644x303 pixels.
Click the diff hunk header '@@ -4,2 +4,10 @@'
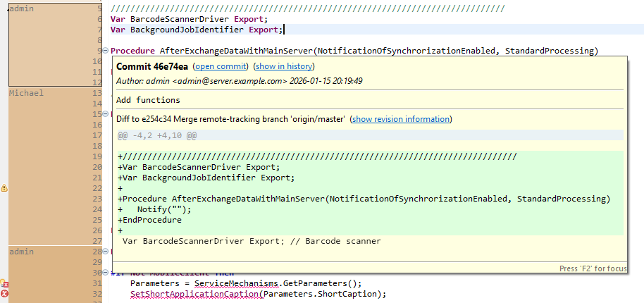[x=156, y=135]
